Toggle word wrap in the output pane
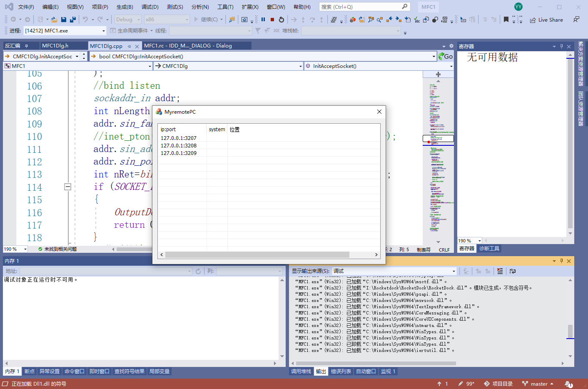The image size is (588, 389). [513, 271]
